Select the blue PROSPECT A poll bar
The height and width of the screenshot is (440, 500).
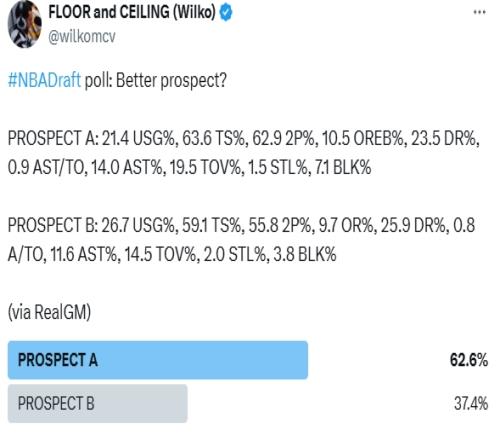click(x=158, y=360)
